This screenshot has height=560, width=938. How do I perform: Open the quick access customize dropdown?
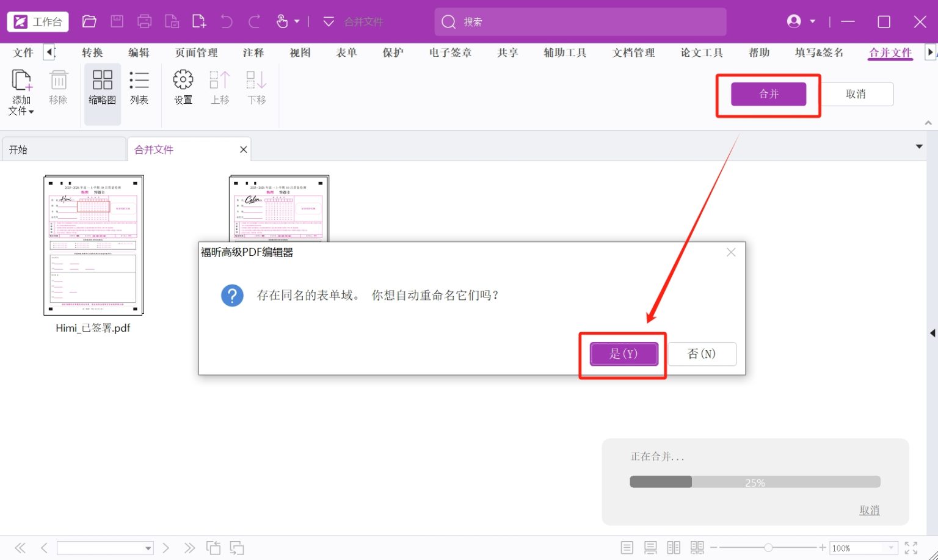pos(329,22)
